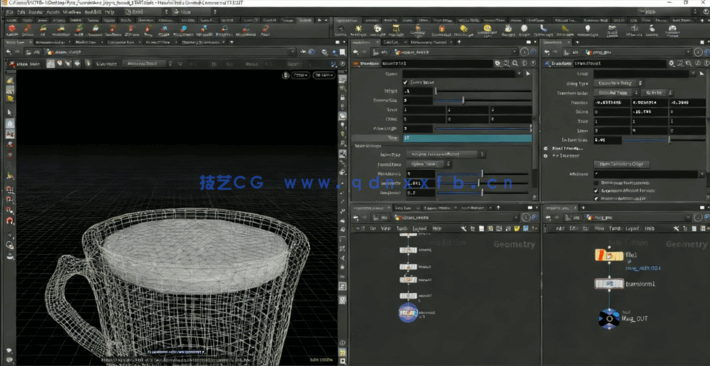Click the Geometry Light shelf tool
The width and height of the screenshot is (710, 366).
coord(417,30)
